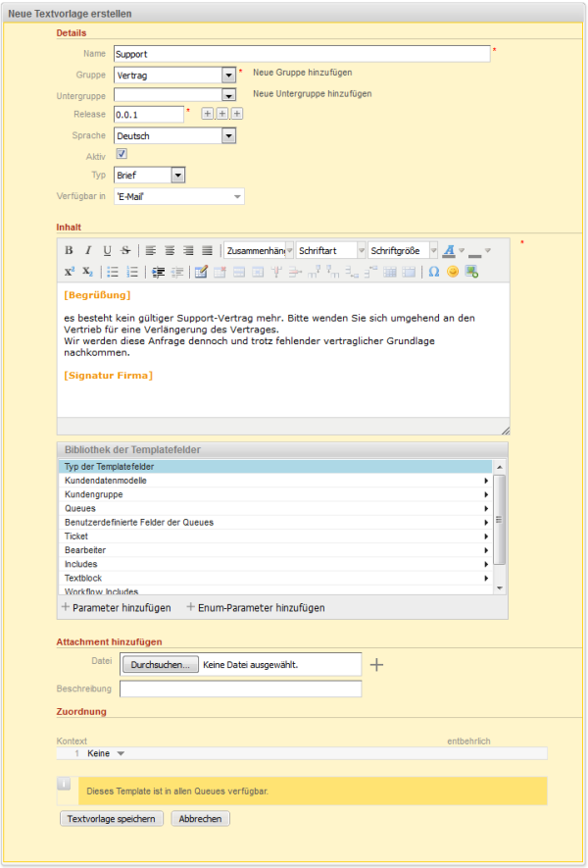The height and width of the screenshot is (868, 588).
Task: Apply italic formatting to text
Action: tap(88, 251)
